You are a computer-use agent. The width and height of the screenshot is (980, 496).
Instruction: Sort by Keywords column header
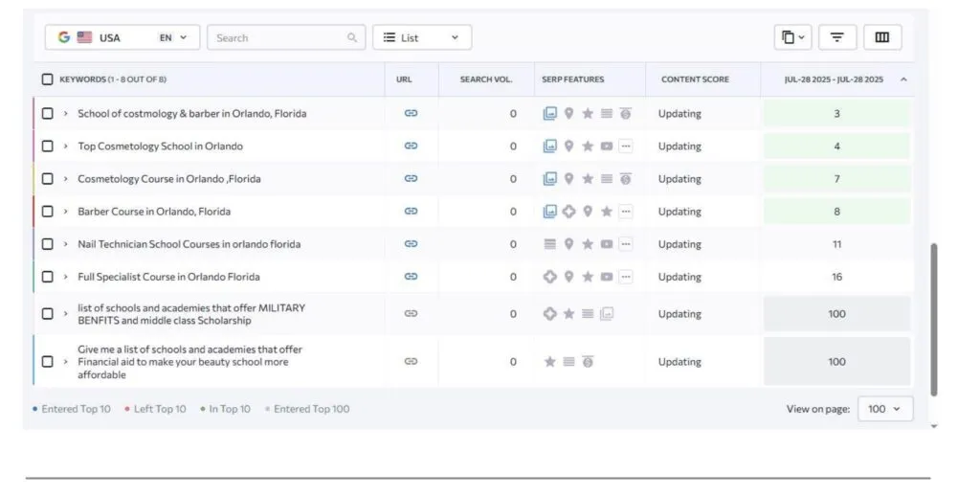click(x=113, y=79)
